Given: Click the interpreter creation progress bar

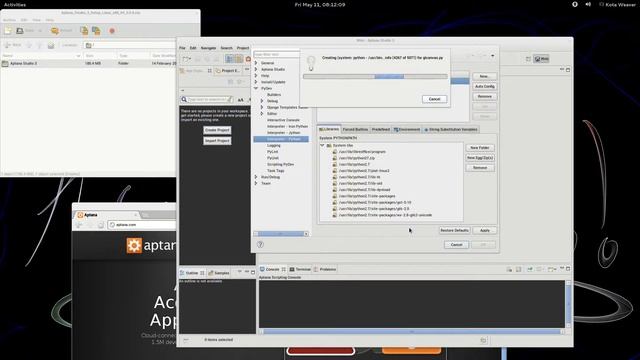Looking at the screenshot, I should pyautogui.click(x=375, y=76).
